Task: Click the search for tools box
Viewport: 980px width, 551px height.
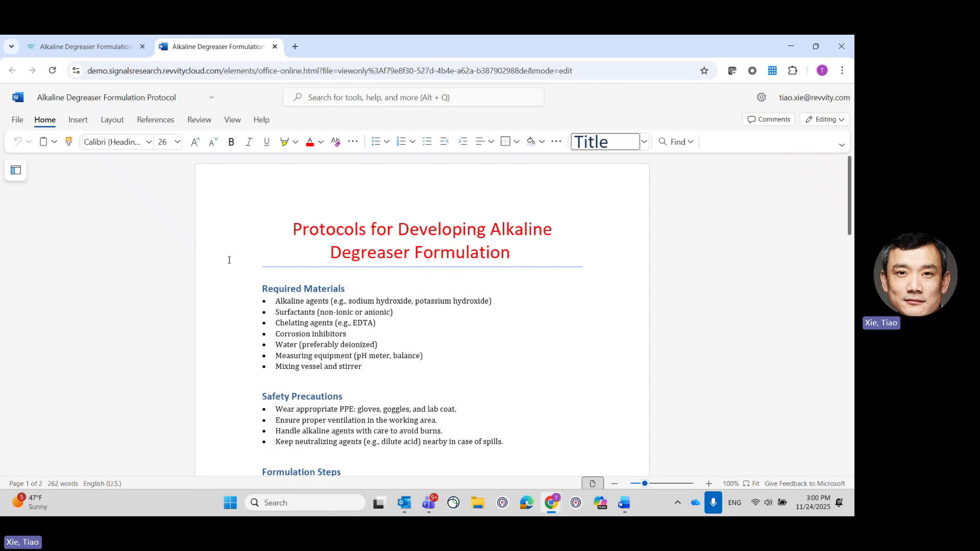Action: click(413, 97)
